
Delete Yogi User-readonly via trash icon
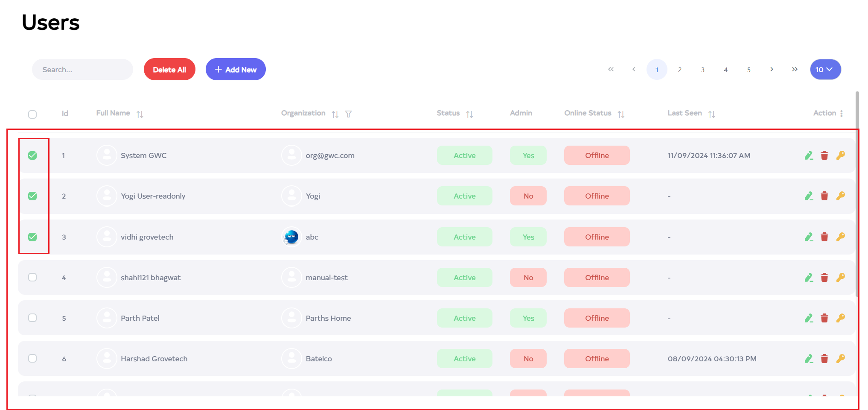point(824,196)
